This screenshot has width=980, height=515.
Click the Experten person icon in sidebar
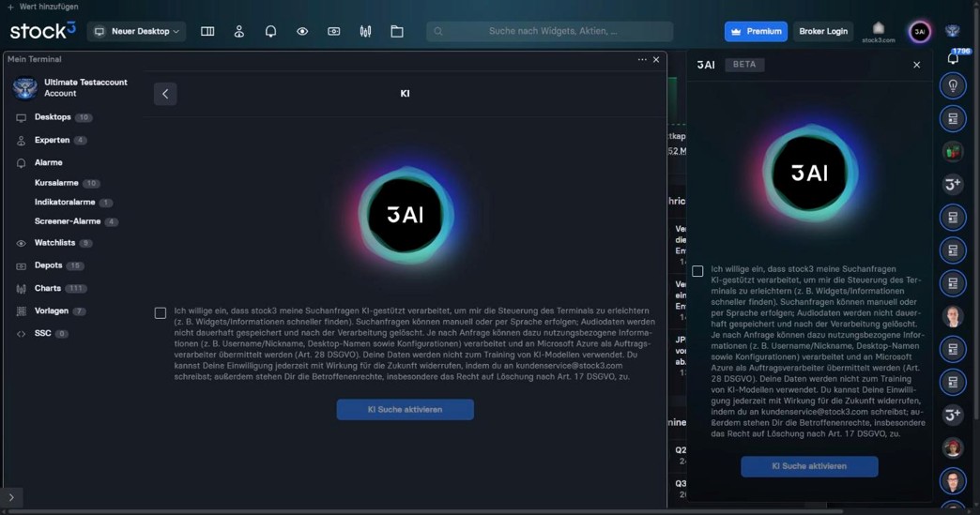point(21,141)
